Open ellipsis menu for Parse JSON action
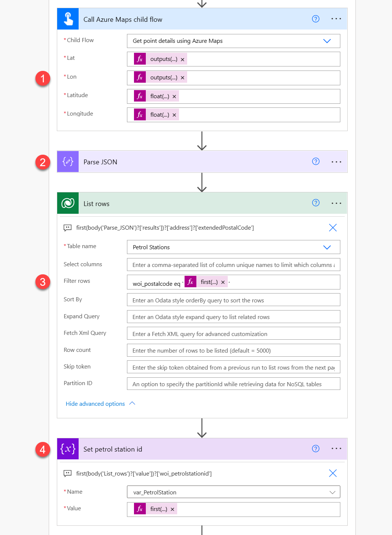Viewport: 392px width, 535px height. (336, 162)
